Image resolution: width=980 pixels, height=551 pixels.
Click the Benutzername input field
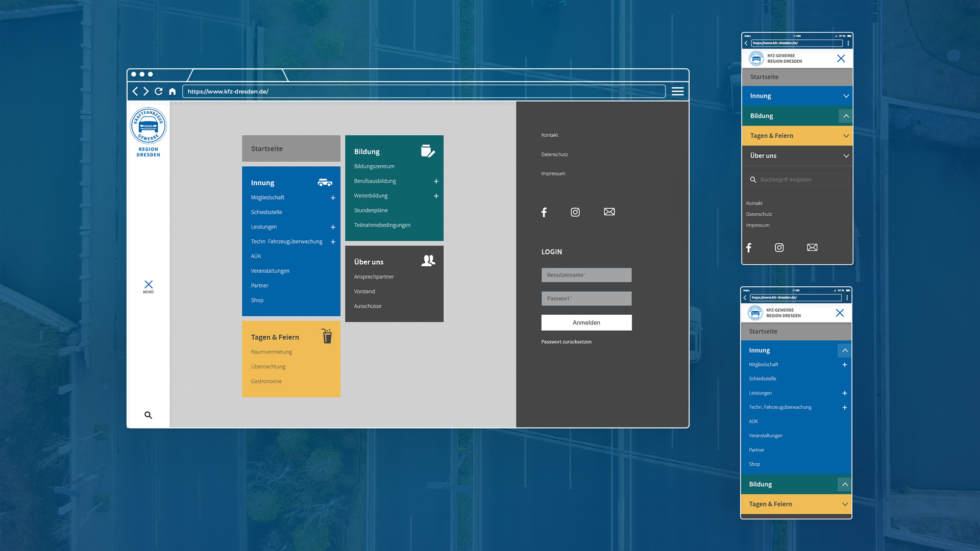pos(586,275)
